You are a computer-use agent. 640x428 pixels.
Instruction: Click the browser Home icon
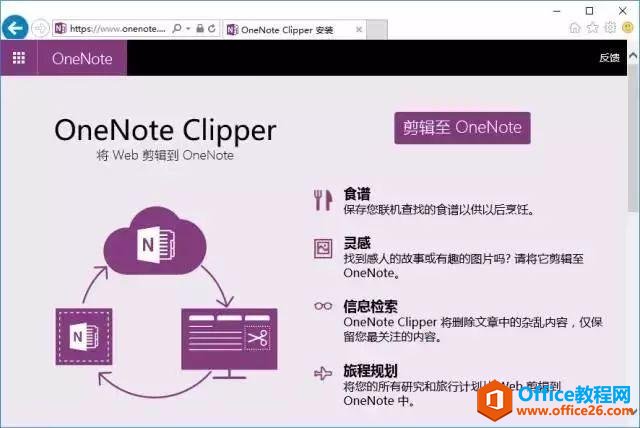pyautogui.click(x=575, y=27)
